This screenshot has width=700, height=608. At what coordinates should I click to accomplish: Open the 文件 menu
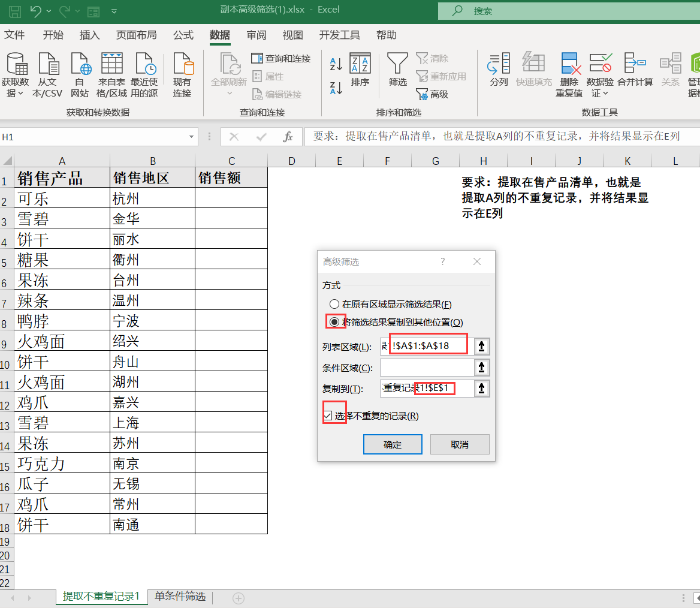14,35
